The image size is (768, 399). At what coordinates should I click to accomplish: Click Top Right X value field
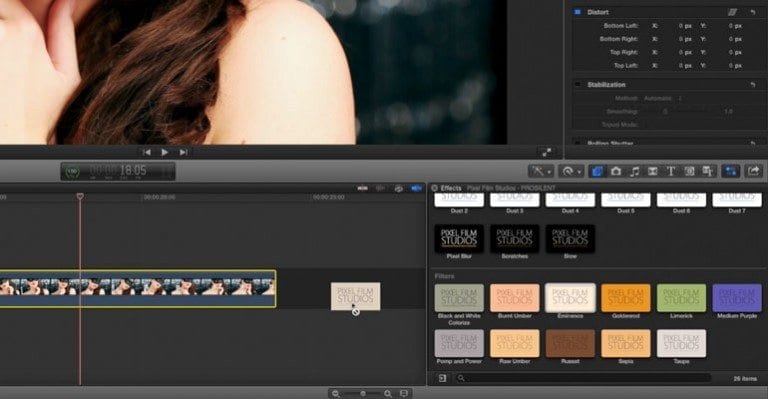(684, 52)
